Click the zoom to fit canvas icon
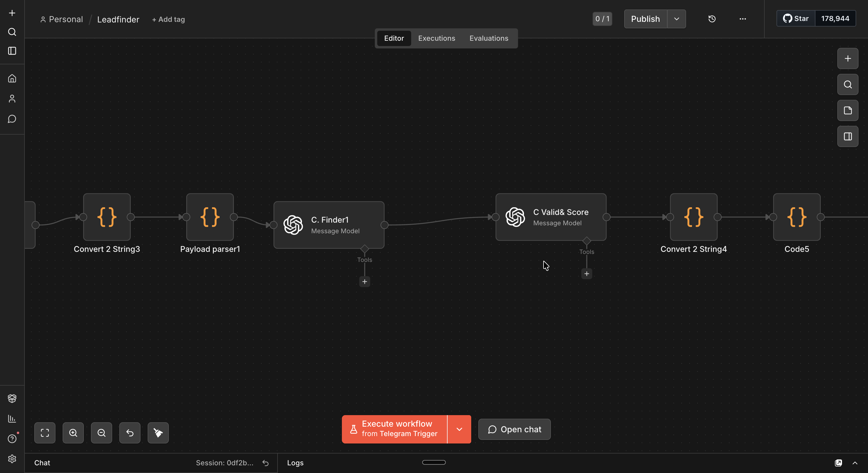Screen dimensions: 868x473 pyautogui.click(x=45, y=433)
